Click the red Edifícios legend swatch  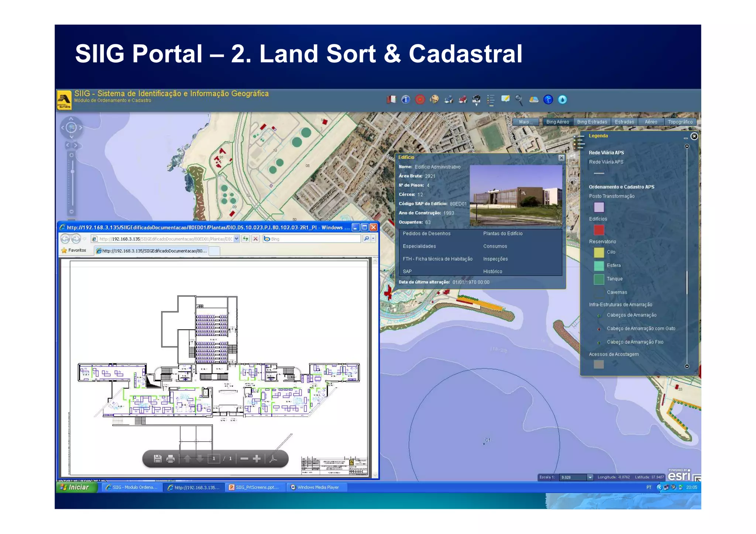coord(599,230)
